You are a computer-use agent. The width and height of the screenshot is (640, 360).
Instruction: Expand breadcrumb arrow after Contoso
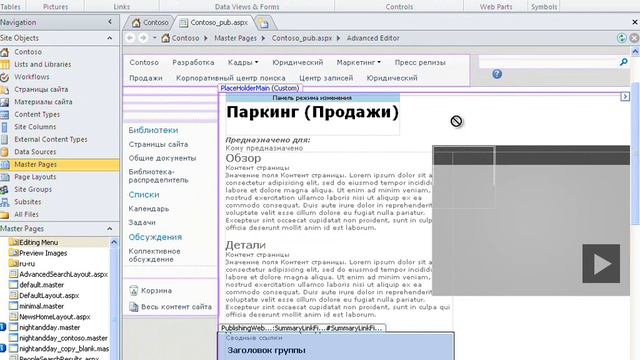coord(205,38)
